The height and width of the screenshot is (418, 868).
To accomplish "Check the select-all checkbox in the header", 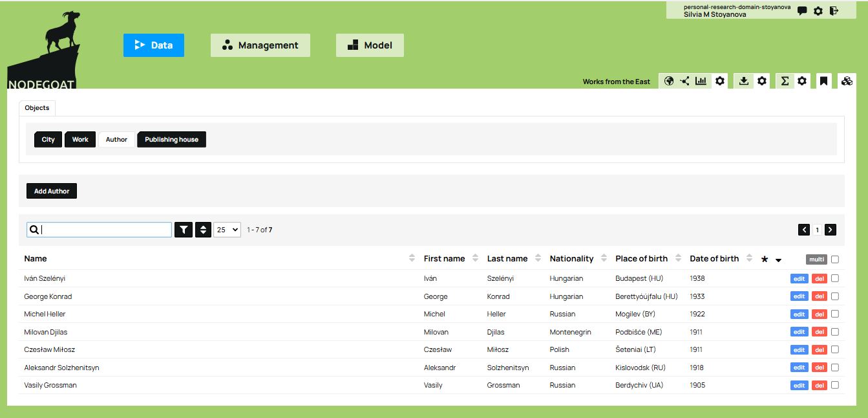I will tap(836, 259).
